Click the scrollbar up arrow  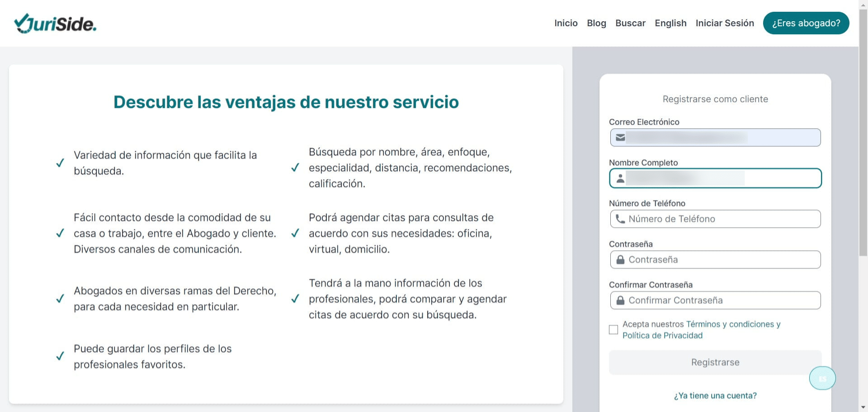(x=863, y=5)
